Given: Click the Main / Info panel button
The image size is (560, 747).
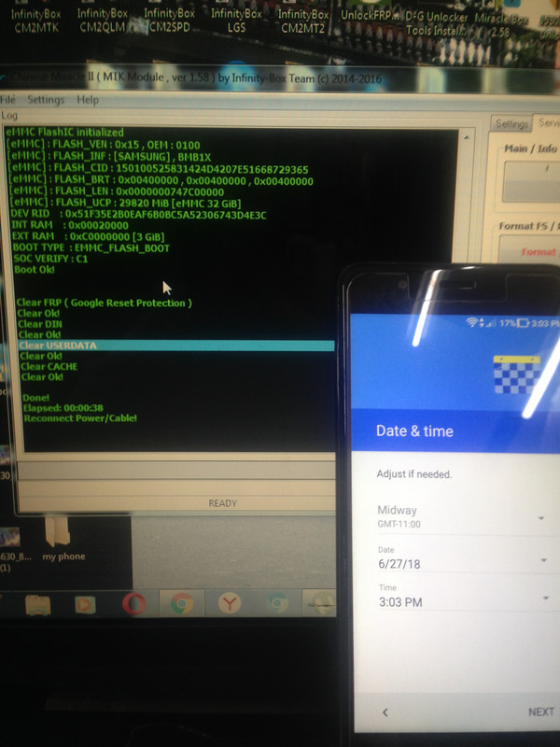Looking at the screenshot, I should click(531, 181).
